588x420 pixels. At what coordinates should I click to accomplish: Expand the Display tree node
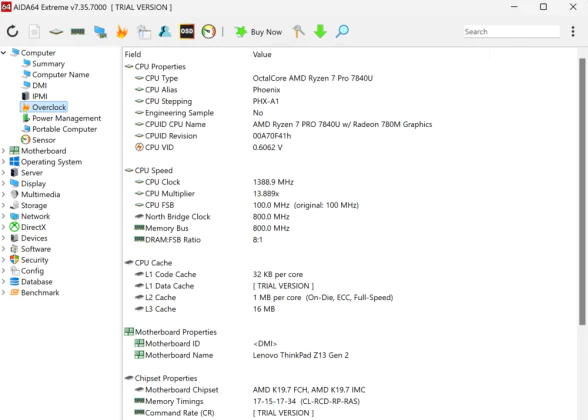tap(4, 183)
